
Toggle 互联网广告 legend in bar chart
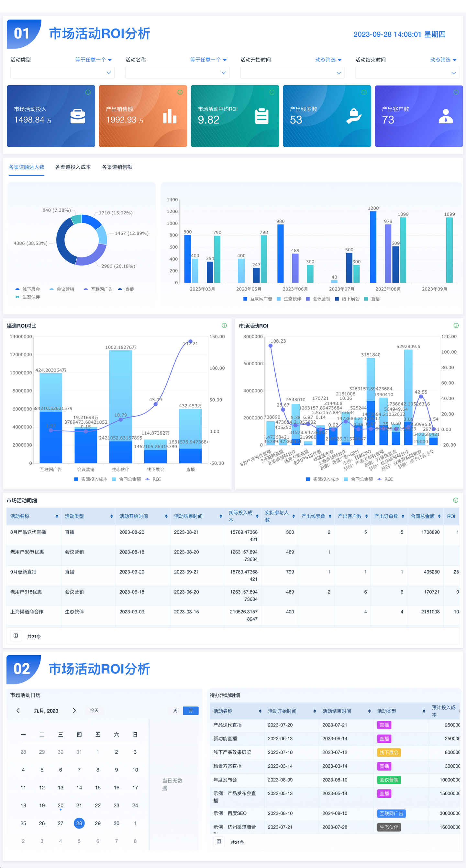[258, 299]
